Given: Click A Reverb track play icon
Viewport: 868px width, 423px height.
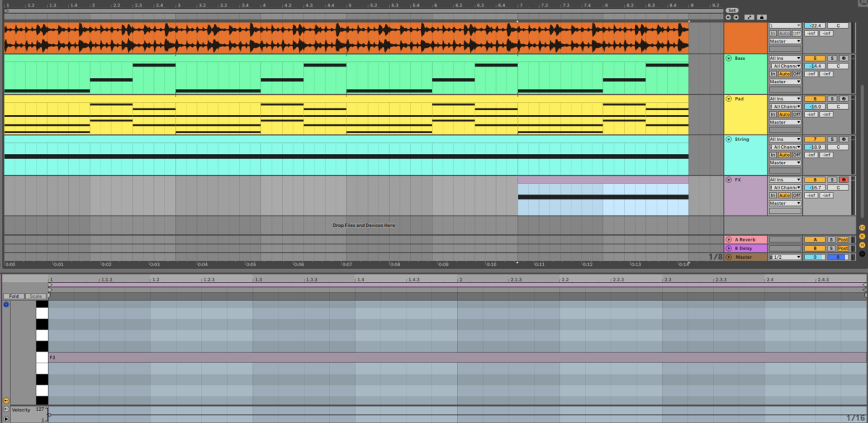Looking at the screenshot, I should (x=728, y=239).
